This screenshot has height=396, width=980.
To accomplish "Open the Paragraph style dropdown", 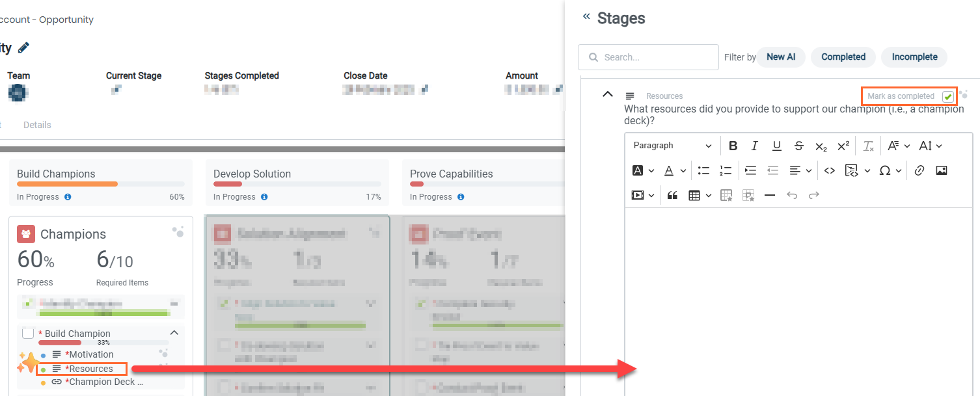I will 672,146.
